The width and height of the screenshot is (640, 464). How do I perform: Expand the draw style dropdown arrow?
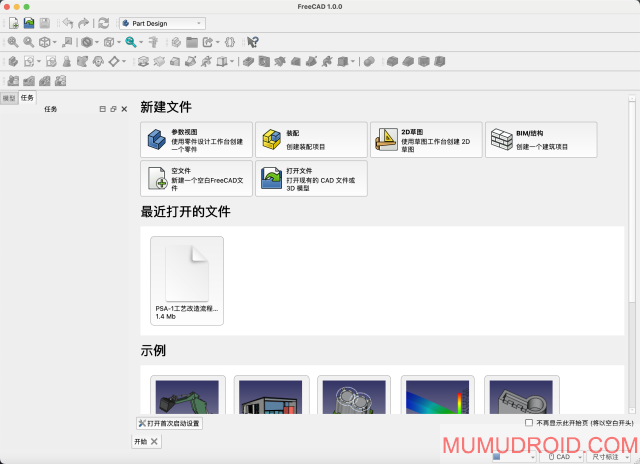(97, 42)
